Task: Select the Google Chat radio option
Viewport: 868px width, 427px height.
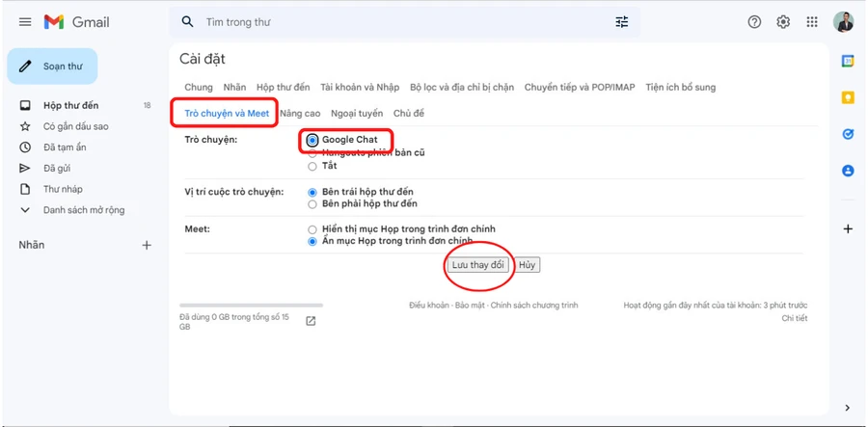Action: click(312, 141)
